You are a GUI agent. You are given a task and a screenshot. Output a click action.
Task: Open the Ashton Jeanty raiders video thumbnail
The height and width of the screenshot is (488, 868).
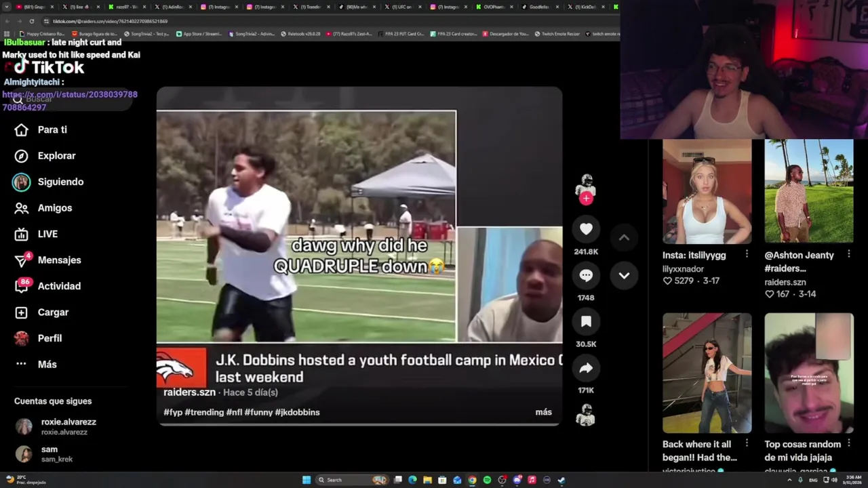coord(809,191)
